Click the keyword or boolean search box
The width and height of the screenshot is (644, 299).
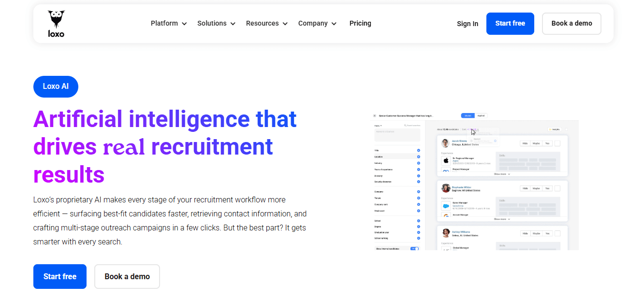click(x=397, y=135)
